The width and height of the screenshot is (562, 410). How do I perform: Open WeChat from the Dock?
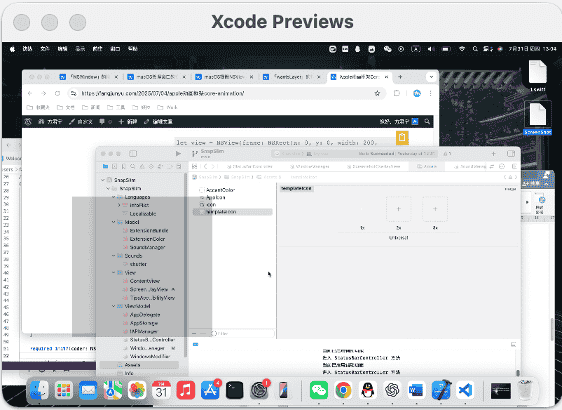(x=318, y=390)
